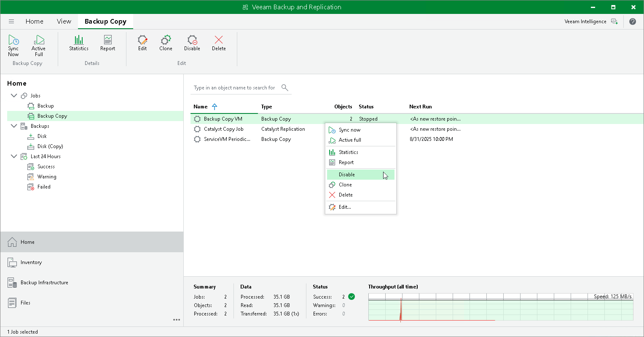Choose Statistics in context menu
The height and width of the screenshot is (337, 644).
(361, 152)
